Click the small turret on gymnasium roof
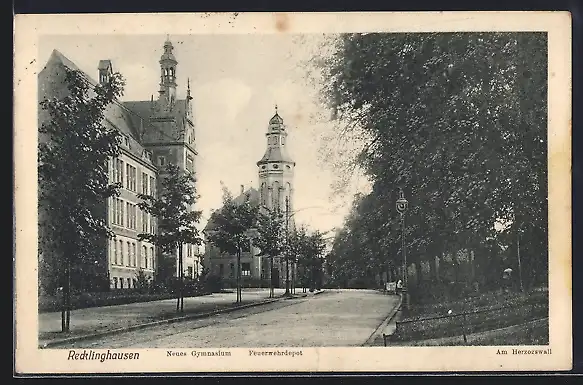This screenshot has height=385, width=583. pyautogui.click(x=105, y=71)
